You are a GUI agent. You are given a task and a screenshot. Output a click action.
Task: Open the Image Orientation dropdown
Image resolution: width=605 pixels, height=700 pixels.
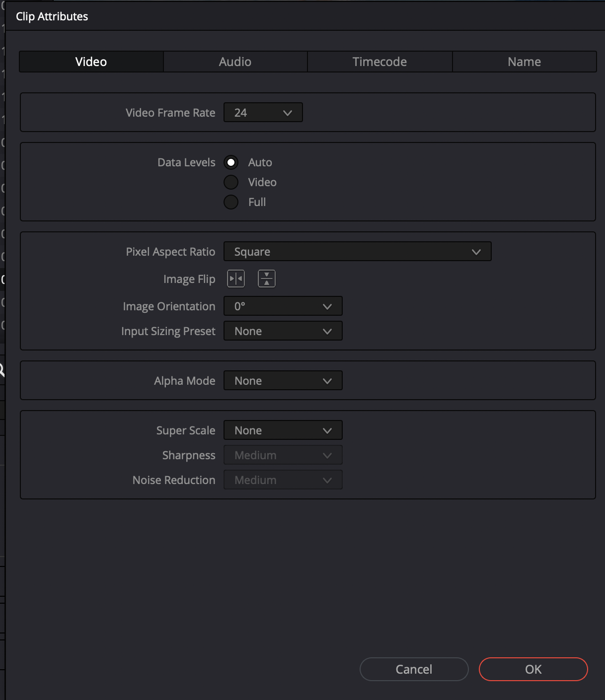283,306
